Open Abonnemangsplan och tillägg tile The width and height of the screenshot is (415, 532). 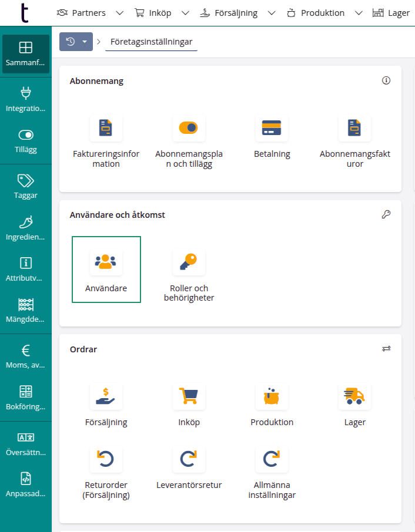[189, 128]
